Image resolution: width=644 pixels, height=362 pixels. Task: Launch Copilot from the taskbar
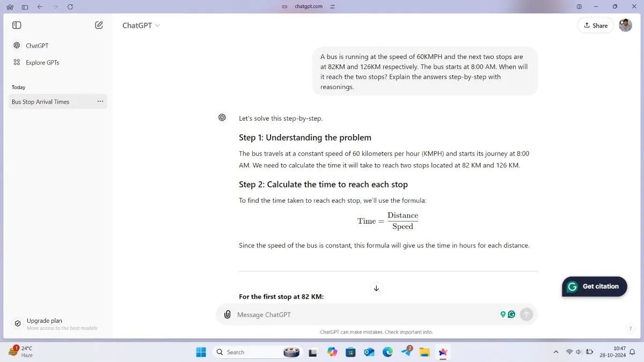click(332, 352)
